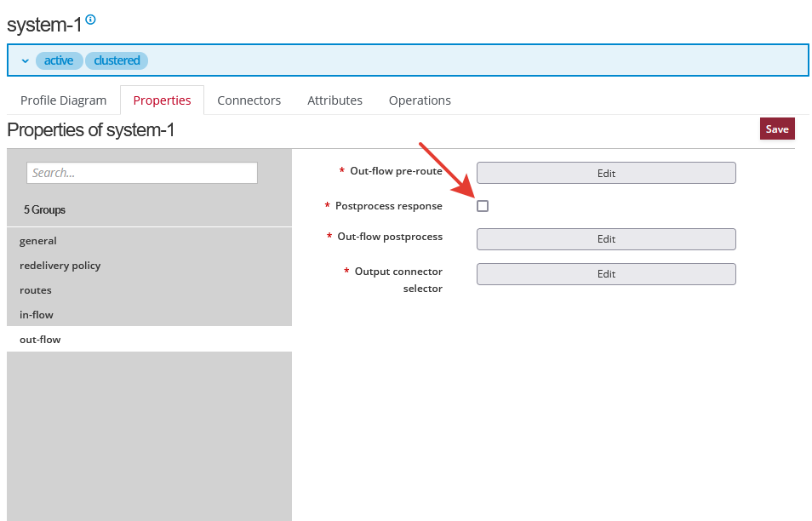Edit the Out-flow pre-route setting
The image size is (812, 521).
pyautogui.click(x=605, y=172)
